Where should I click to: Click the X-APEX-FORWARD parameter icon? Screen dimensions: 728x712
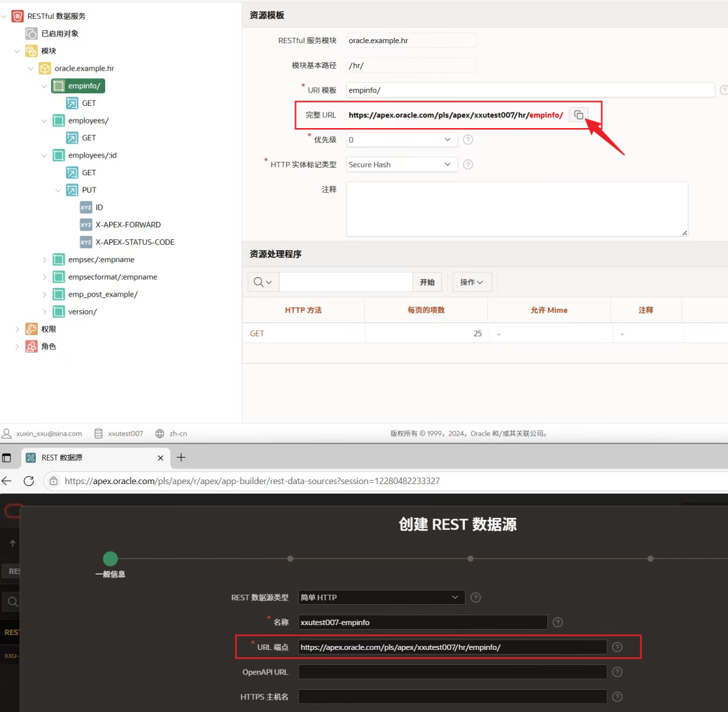pyautogui.click(x=86, y=225)
